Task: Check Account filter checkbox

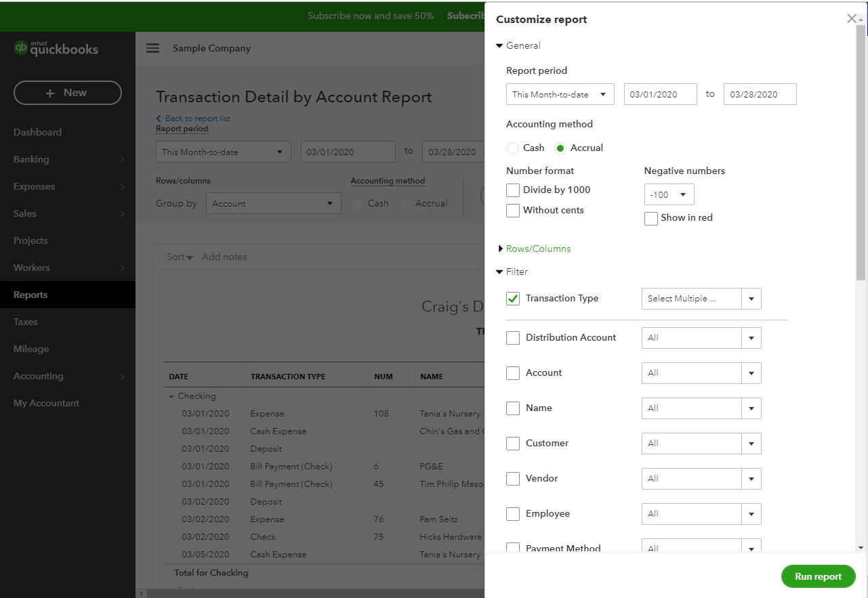Action: (x=513, y=373)
